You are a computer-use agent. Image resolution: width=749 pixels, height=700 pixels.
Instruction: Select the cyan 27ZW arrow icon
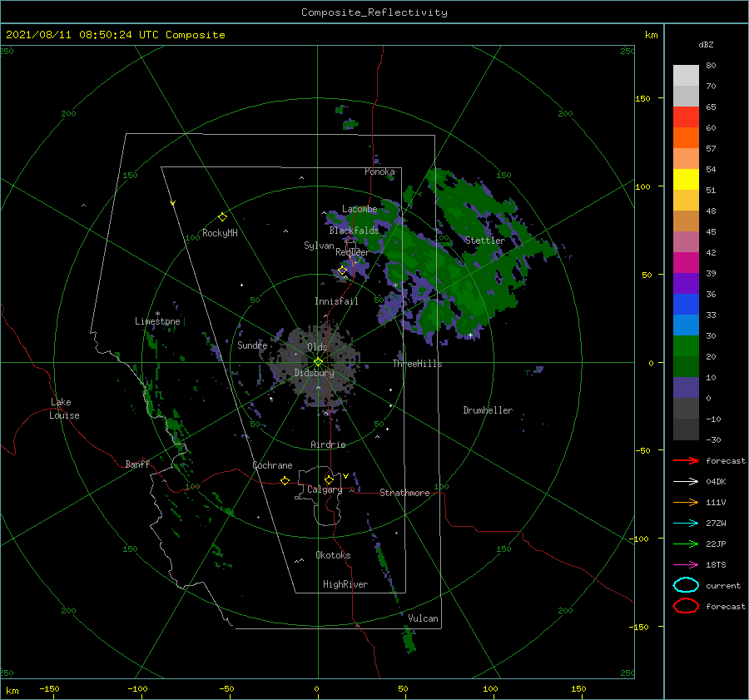tap(686, 523)
